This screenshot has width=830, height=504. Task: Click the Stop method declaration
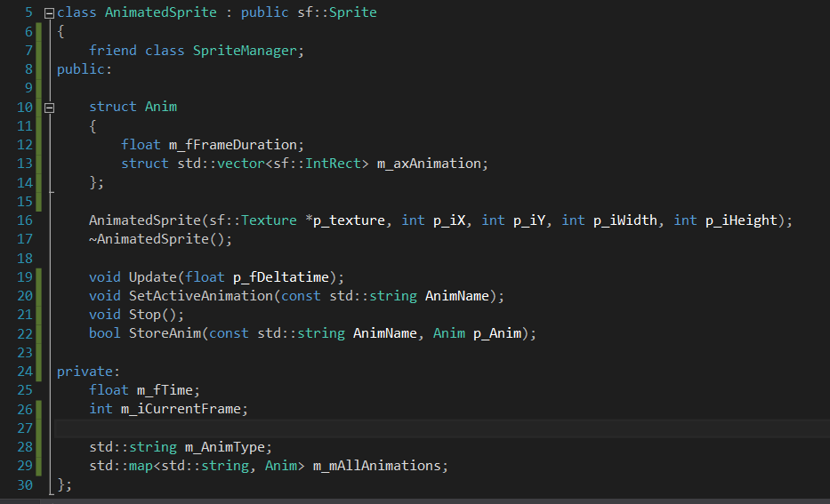click(144, 314)
